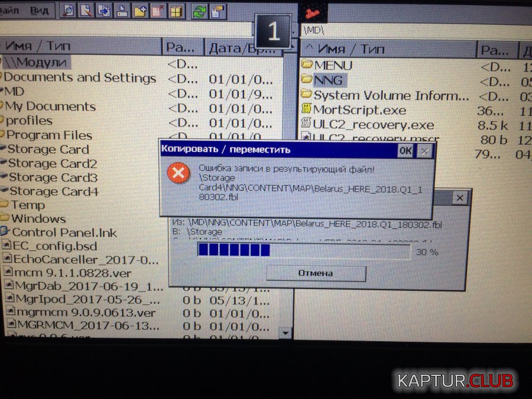Click the yellow grid panels toolbar icon

pyautogui.click(x=176, y=10)
